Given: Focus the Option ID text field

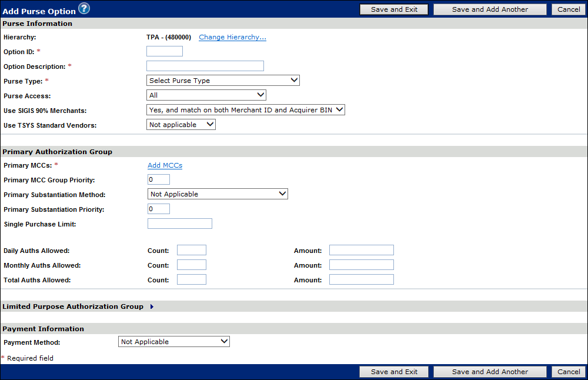Looking at the screenshot, I should pos(165,52).
